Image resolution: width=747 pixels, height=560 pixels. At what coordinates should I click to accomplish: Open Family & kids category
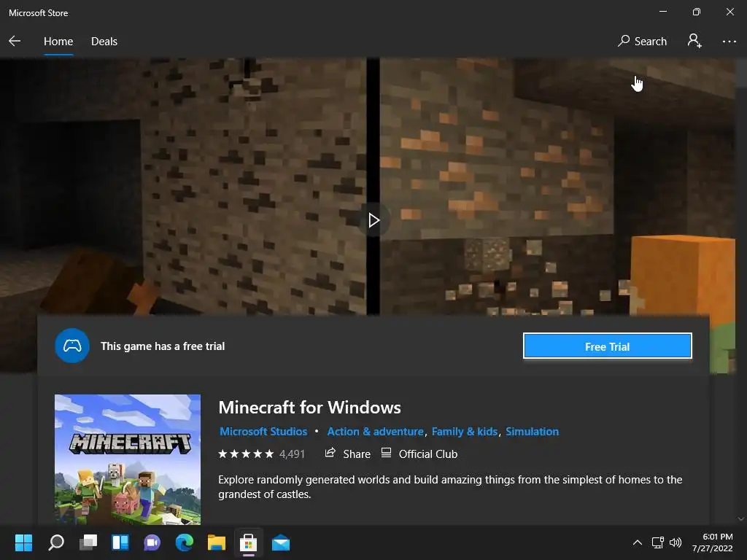(x=465, y=432)
